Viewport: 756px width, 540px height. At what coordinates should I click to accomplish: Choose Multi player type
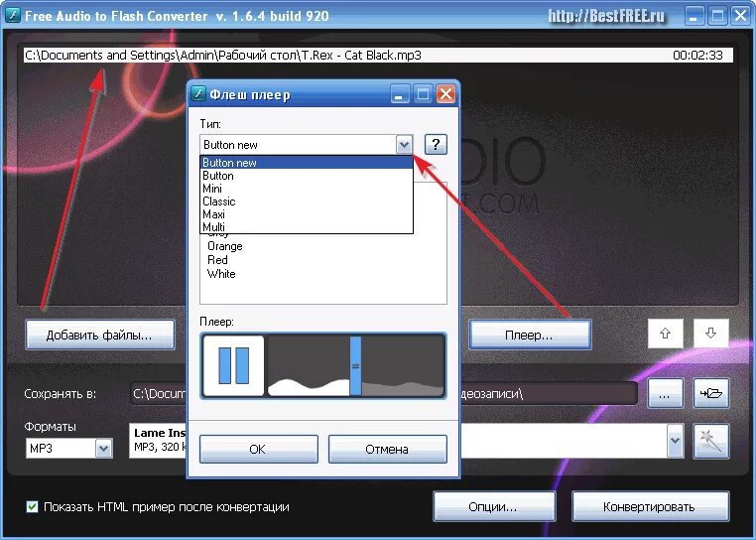click(x=307, y=226)
